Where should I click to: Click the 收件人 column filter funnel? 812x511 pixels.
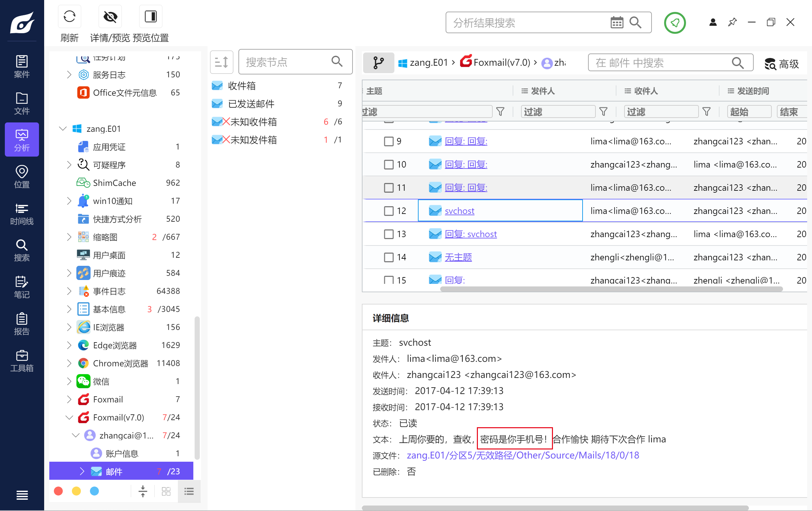(707, 111)
